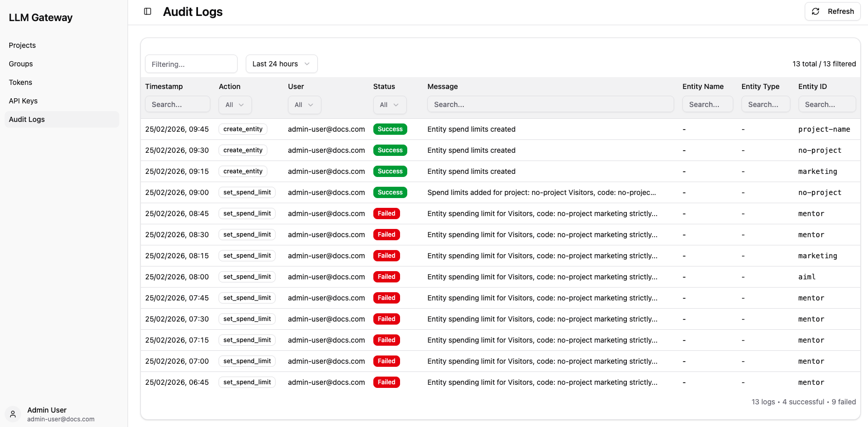Click timestamp 25/02/2026, 09:00
The image size is (868, 427).
177,192
